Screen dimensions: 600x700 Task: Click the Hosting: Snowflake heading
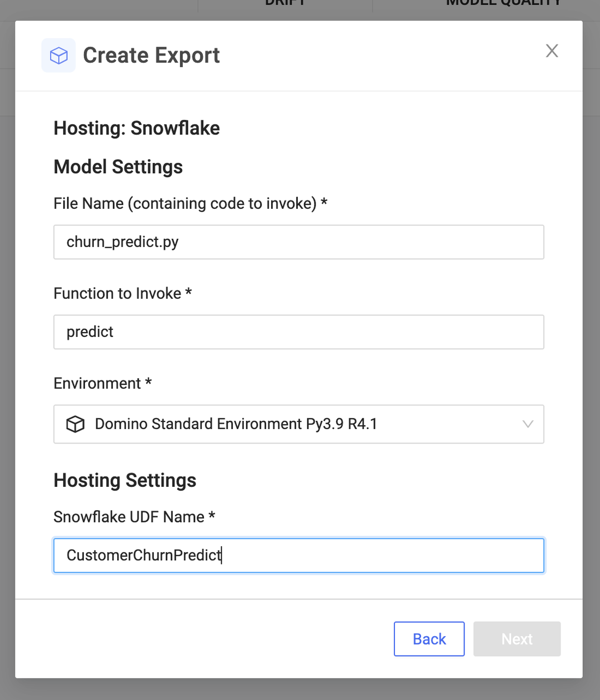coord(137,128)
